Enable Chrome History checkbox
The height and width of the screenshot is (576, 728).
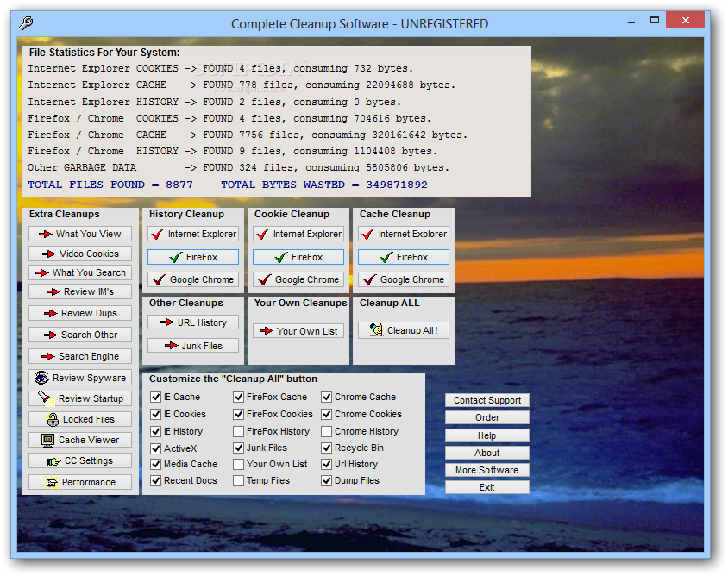pyautogui.click(x=327, y=431)
